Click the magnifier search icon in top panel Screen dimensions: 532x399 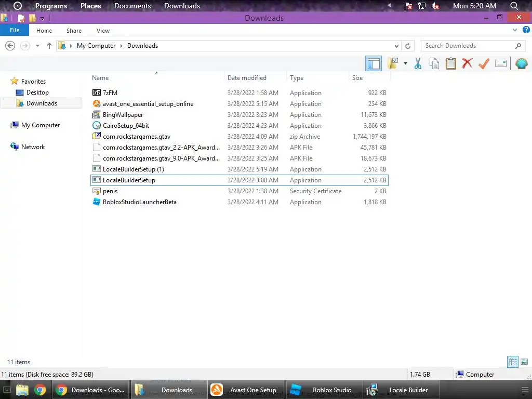coord(514,6)
